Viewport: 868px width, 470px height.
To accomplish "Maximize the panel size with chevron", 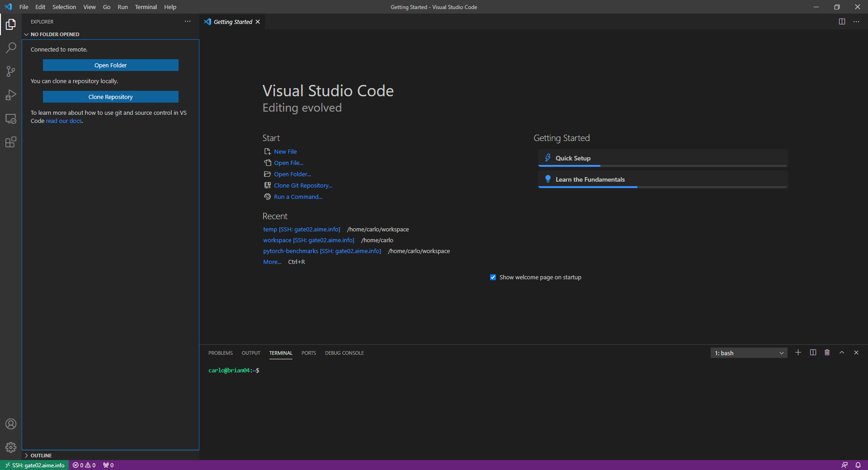I will [842, 352].
